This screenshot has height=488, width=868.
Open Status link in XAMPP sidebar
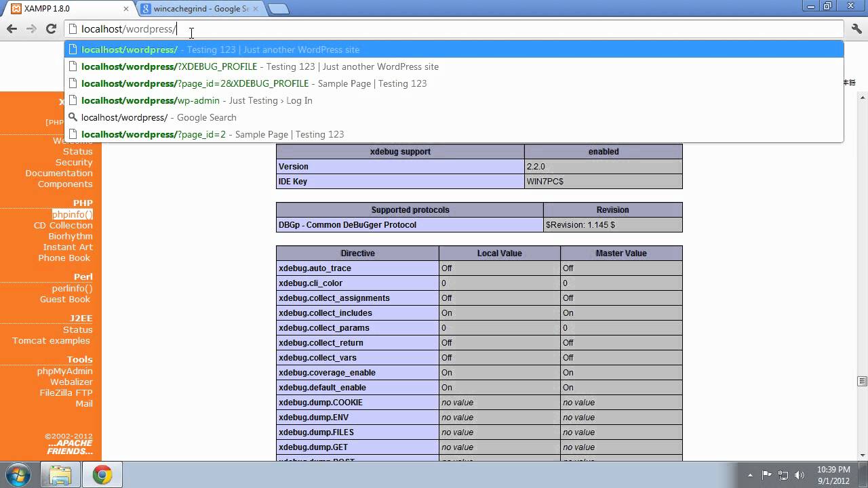tap(77, 152)
